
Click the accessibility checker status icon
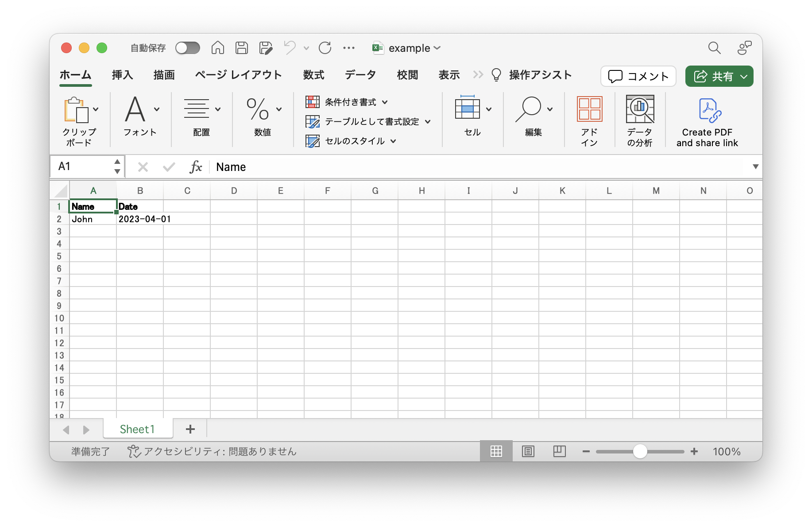tap(134, 451)
